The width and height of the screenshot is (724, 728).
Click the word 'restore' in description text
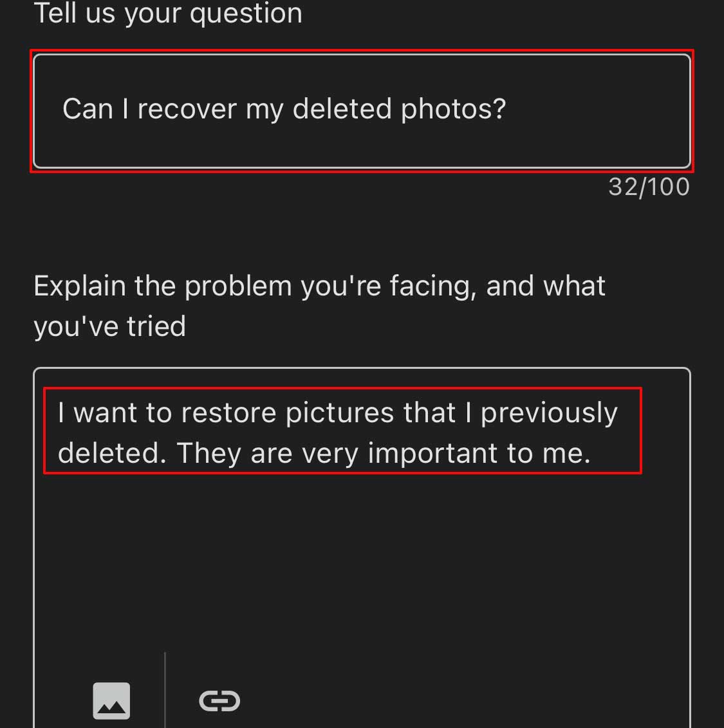click(229, 413)
